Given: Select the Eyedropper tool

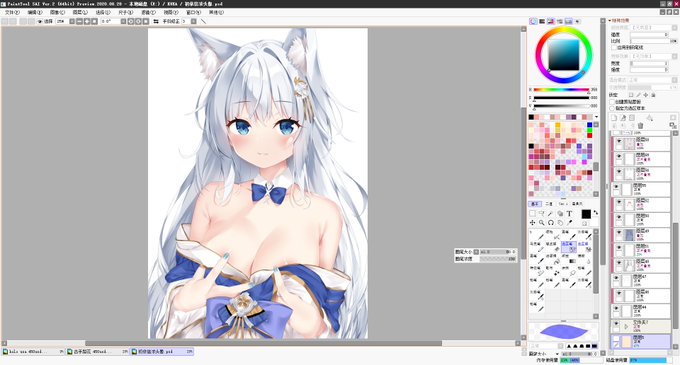Looking at the screenshot, I should point(569,223).
